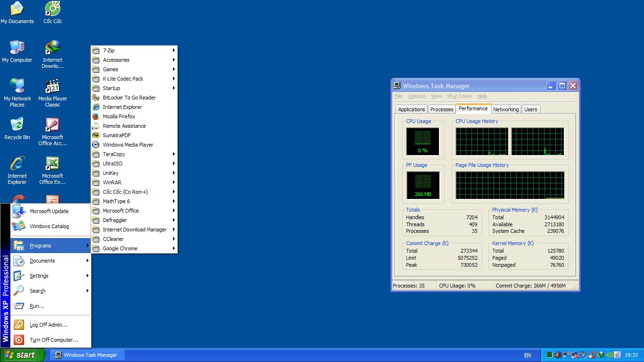The height and width of the screenshot is (362, 644).
Task: Launch SumatraPDF from the Programs list
Action: tap(116, 135)
